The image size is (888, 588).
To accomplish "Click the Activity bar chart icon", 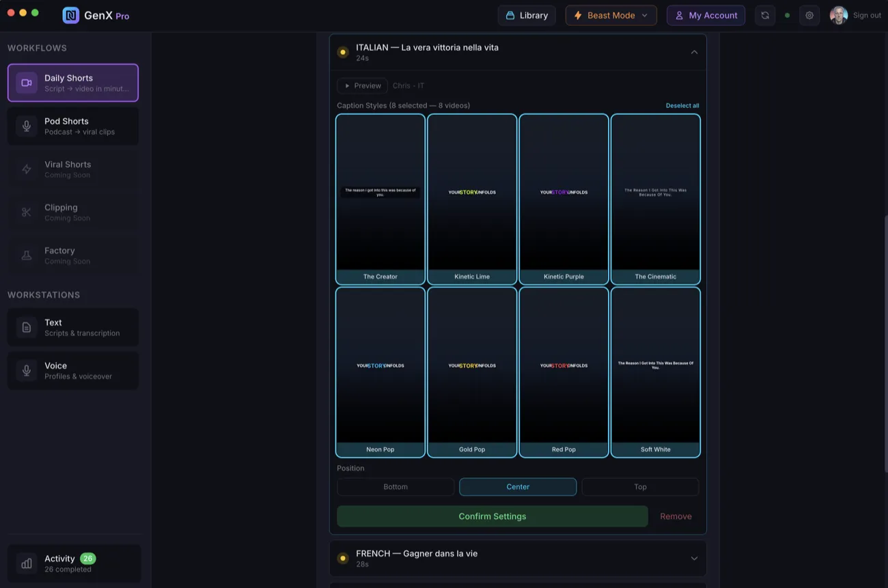I will pos(27,563).
